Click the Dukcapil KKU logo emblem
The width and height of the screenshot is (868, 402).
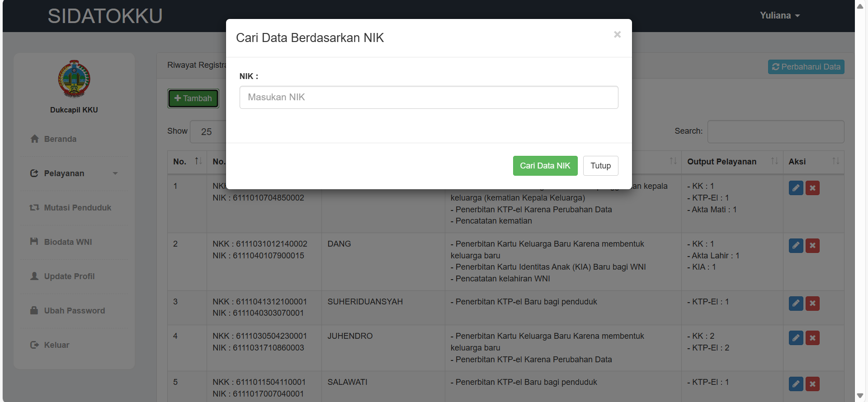point(74,79)
